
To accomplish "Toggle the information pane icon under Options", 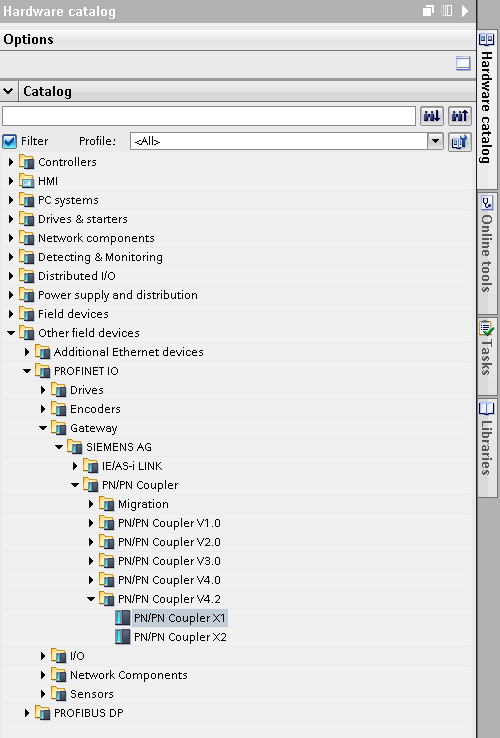I will (x=463, y=63).
